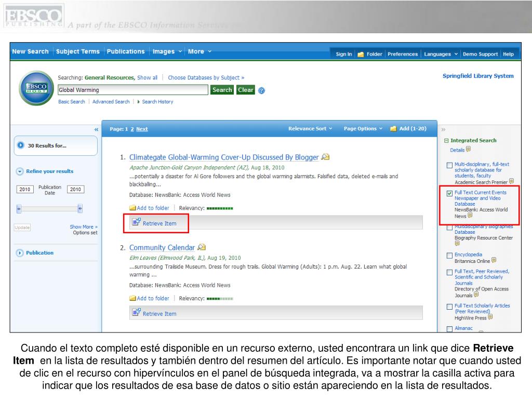The image size is (532, 399).
Task: Click Sign In in the top bar
Action: click(344, 54)
